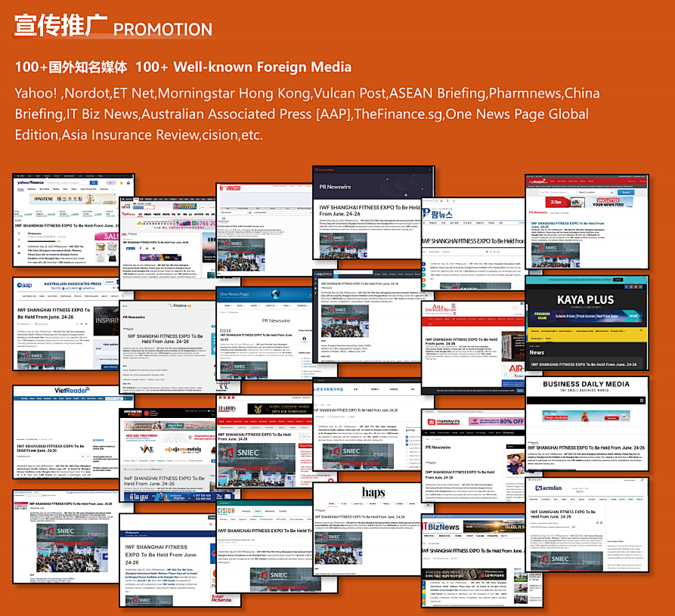
Task: Open the IWF headline in the VietReader screenshot
Action: (51, 448)
